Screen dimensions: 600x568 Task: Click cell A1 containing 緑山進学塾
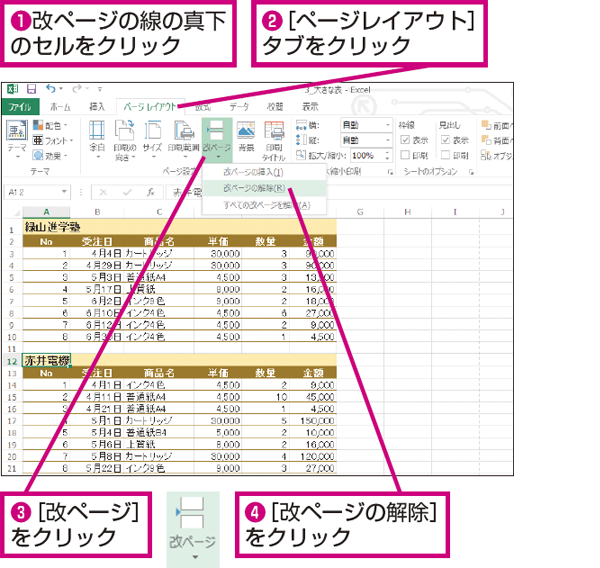(x=46, y=227)
